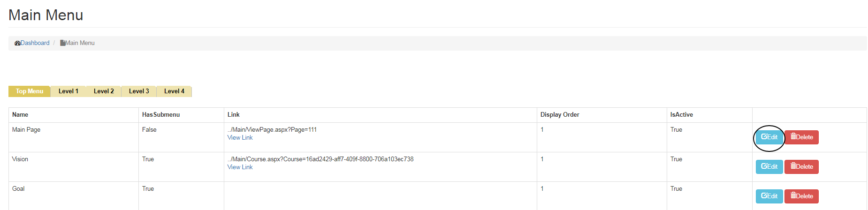The height and width of the screenshot is (210, 868).
Task: Switch to the Level 1 tab
Action: (x=69, y=91)
